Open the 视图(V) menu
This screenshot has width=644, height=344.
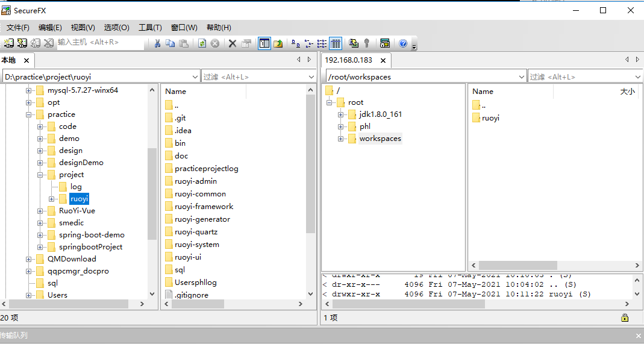[83, 28]
